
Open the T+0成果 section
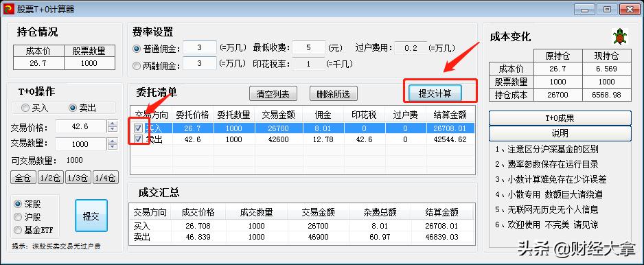pyautogui.click(x=560, y=118)
